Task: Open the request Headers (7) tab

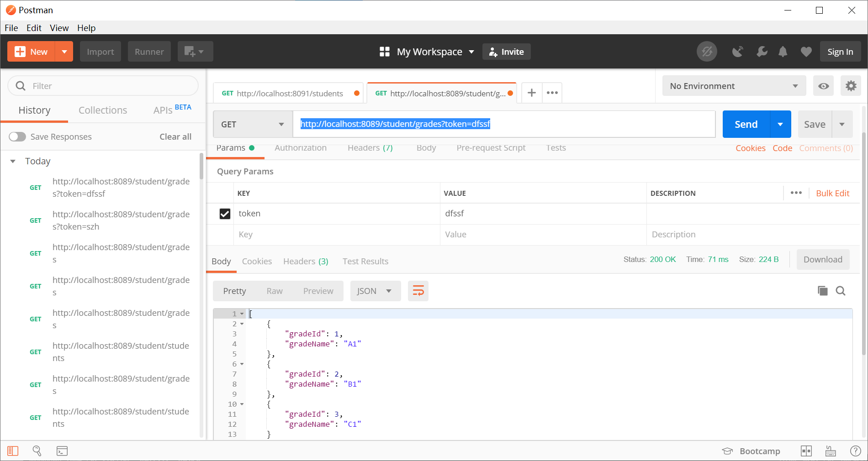Action: (370, 148)
